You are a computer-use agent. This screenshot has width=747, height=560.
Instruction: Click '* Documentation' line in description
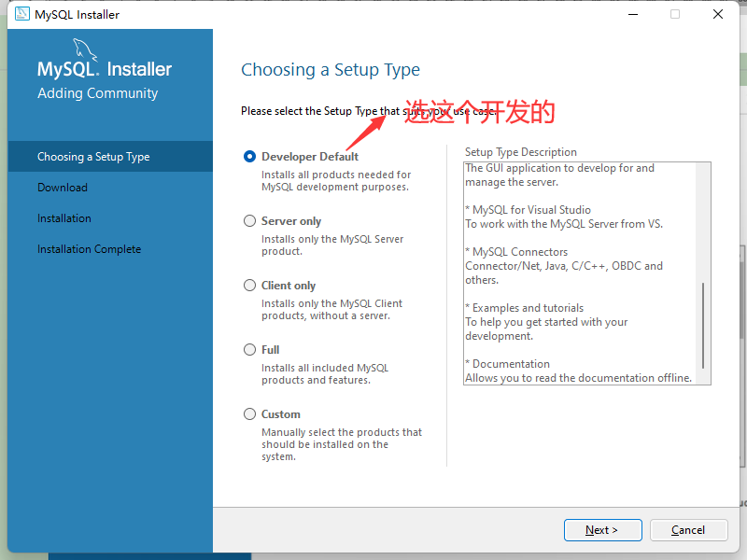pos(507,364)
